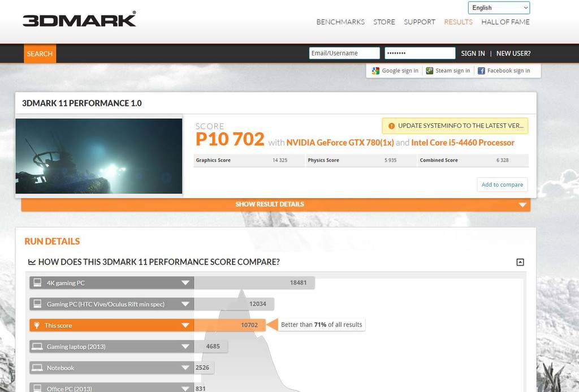Click the Combined Score value 6 328
The width and height of the screenshot is (579, 392).
[x=502, y=160]
